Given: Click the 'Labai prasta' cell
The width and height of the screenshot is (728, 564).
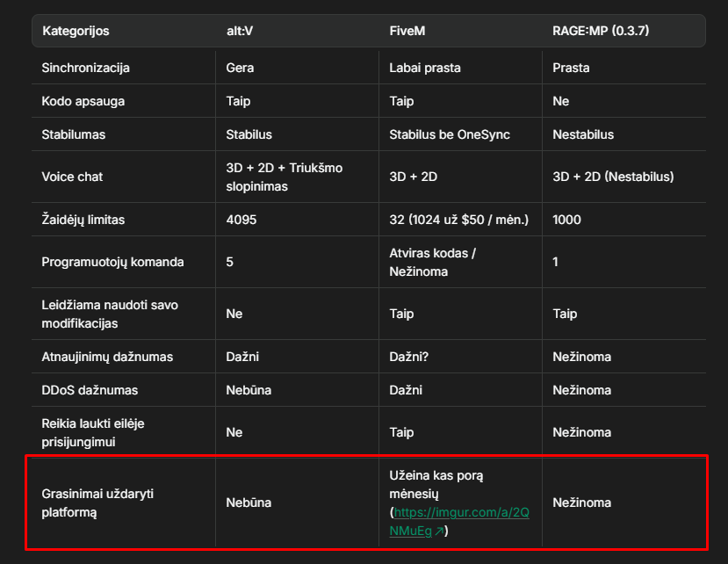Looking at the screenshot, I should (x=425, y=68).
